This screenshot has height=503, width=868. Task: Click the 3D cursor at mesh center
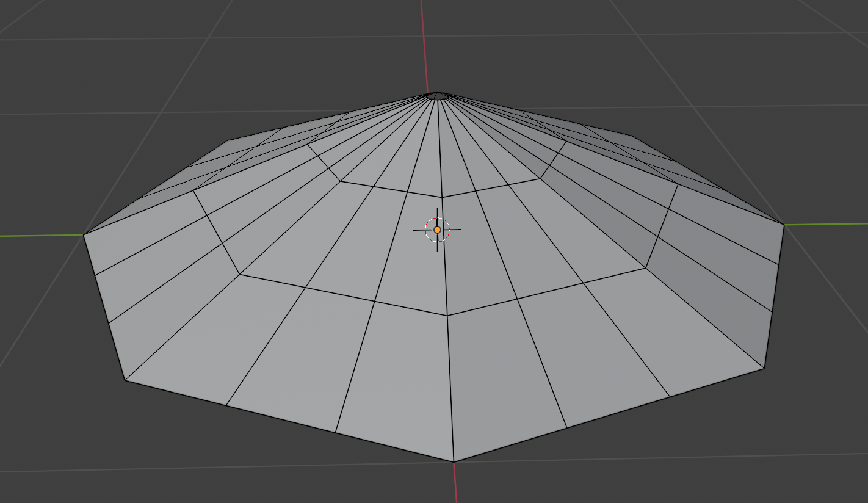tap(437, 230)
